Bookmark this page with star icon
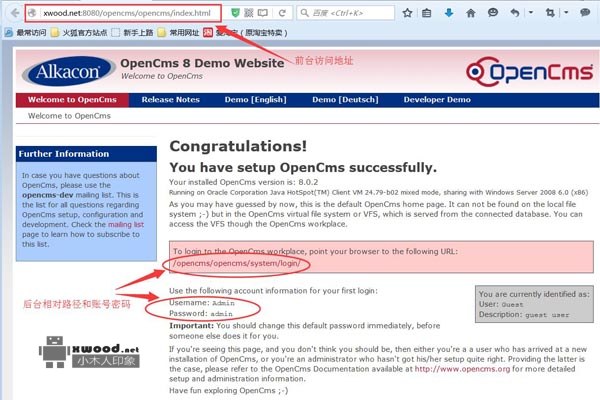 pyautogui.click(x=408, y=13)
